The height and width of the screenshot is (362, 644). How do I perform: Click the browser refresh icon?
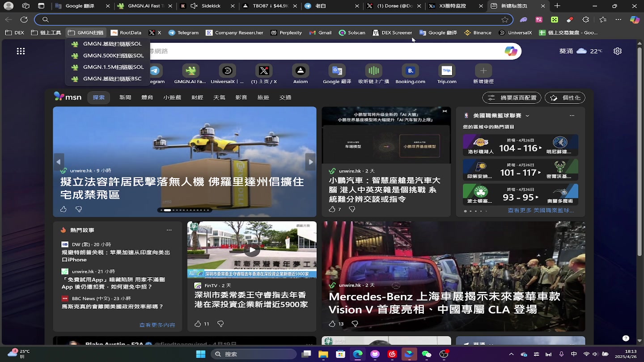pos(24,19)
